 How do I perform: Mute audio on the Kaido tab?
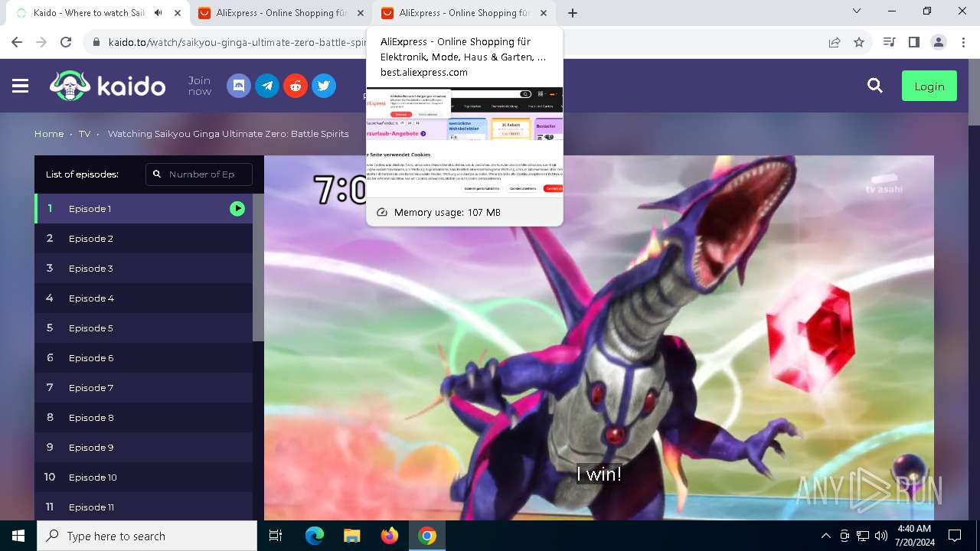[158, 13]
